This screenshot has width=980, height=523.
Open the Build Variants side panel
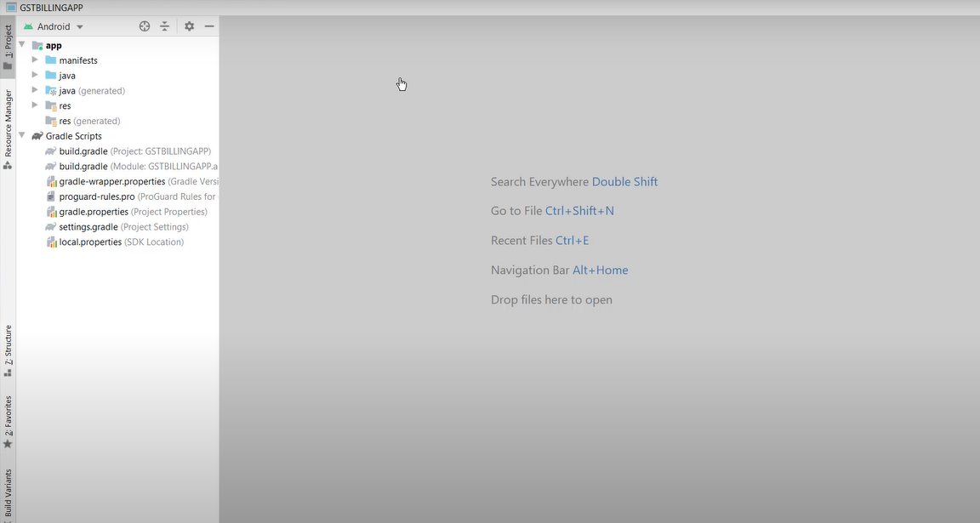point(8,493)
